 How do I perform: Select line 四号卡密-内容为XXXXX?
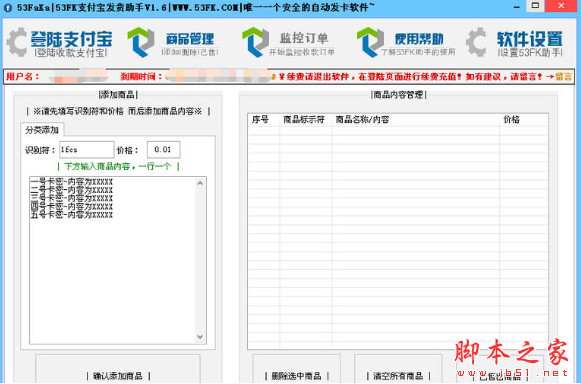click(x=72, y=207)
